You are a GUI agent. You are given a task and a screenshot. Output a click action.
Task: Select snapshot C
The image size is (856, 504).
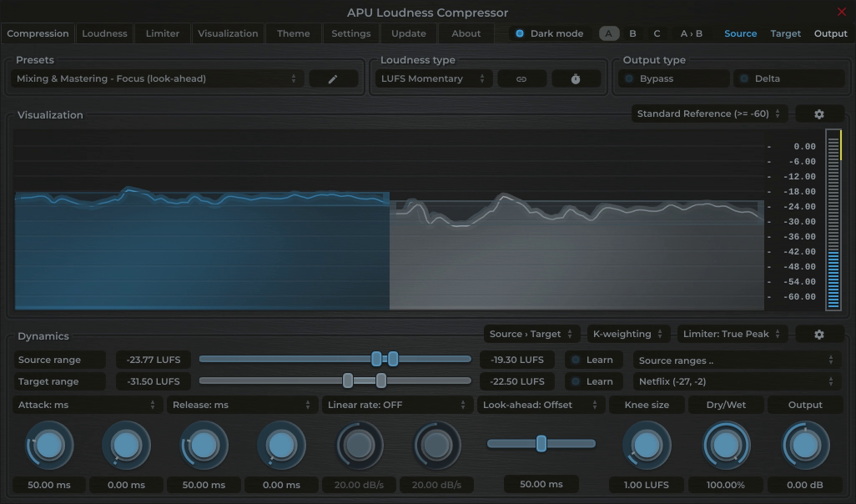coord(656,33)
